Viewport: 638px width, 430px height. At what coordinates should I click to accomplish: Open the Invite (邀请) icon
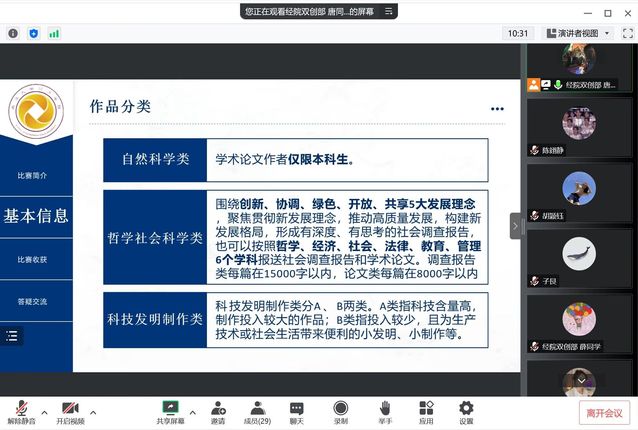pos(217,410)
